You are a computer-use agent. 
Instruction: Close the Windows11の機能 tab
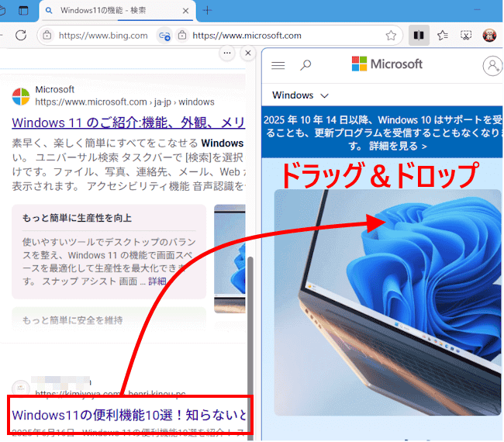tap(185, 11)
